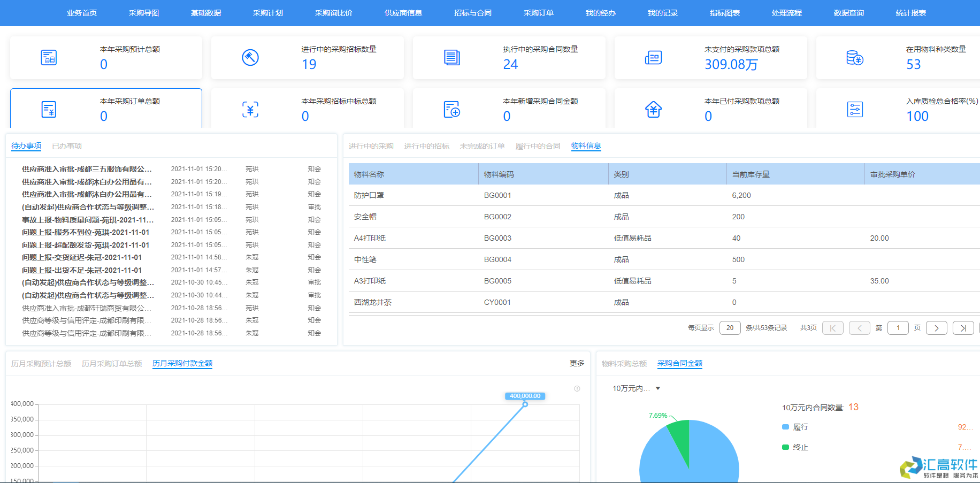Click the next page arrow in material list

pos(937,327)
